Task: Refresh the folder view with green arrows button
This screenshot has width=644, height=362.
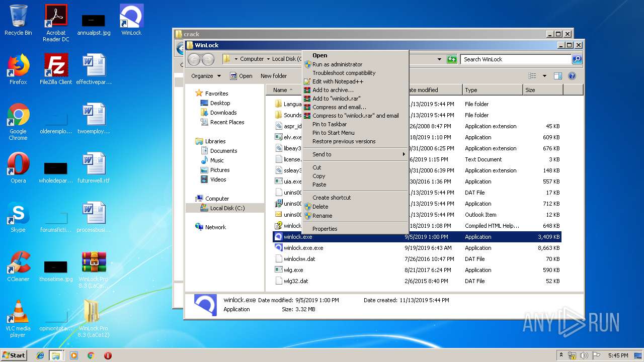Action: [x=452, y=59]
